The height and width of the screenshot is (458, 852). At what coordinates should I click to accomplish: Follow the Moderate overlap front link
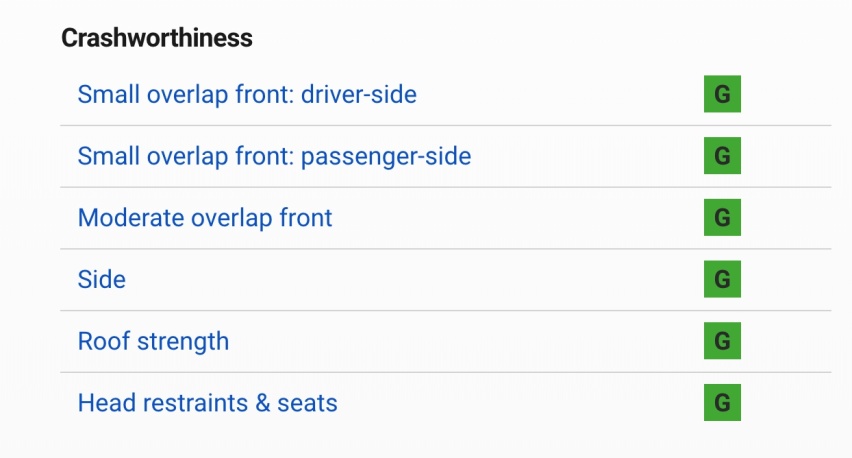[205, 218]
